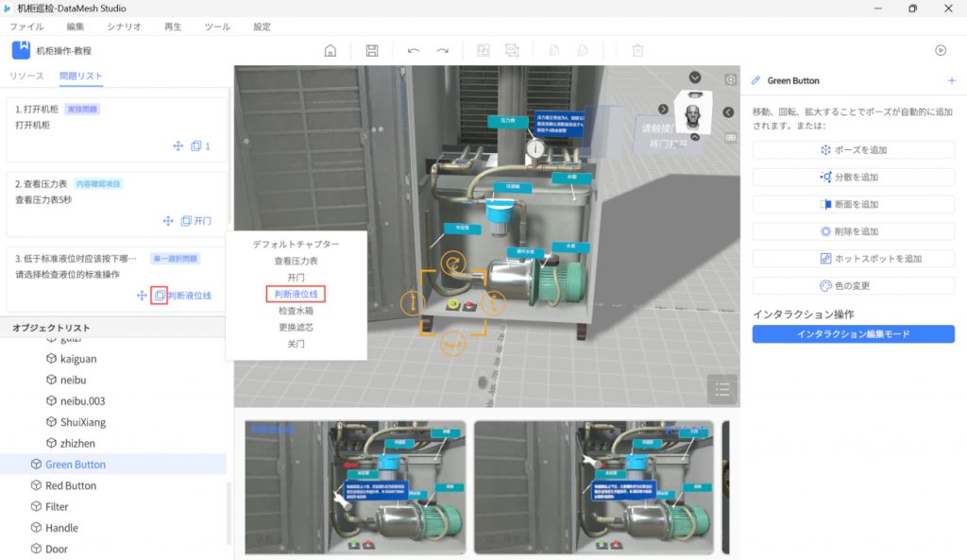967x560 pixels.
Task: Click the save disk icon
Action: [x=372, y=51]
